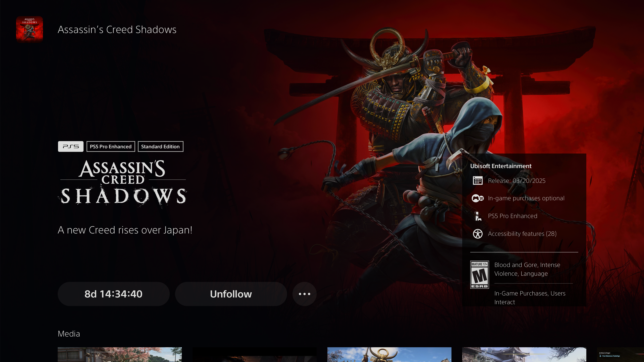
Task: Click the ESRB Mature 17+ rating badge
Action: [x=479, y=275]
